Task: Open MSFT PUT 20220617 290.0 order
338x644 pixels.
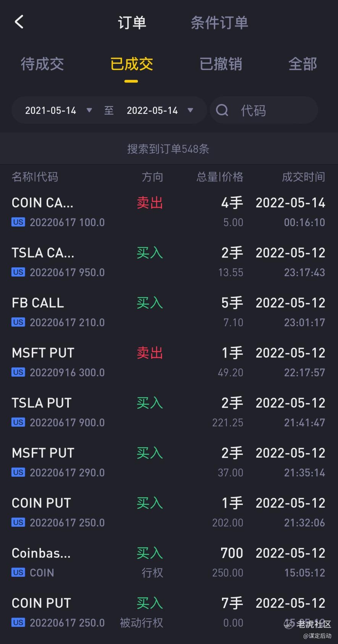Action: [x=169, y=463]
